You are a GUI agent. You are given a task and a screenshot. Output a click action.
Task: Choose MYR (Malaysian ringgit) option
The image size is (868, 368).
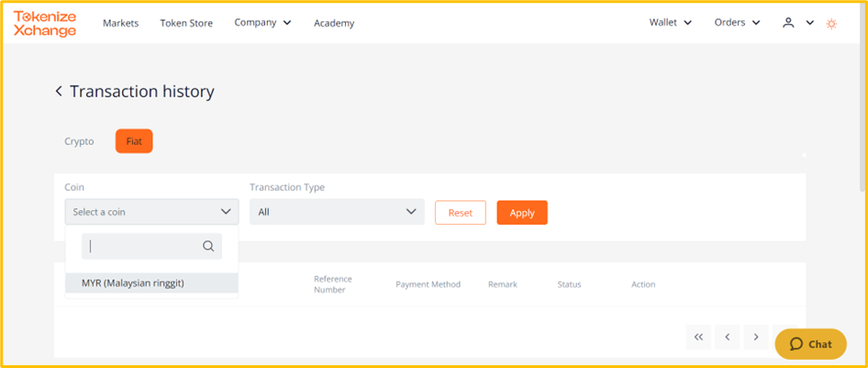tap(151, 283)
